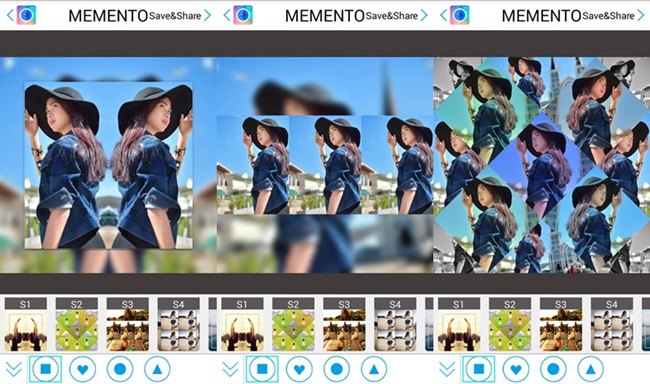Tap forward chevron on diamond-collage screen
This screenshot has height=384, width=650.
641,16
